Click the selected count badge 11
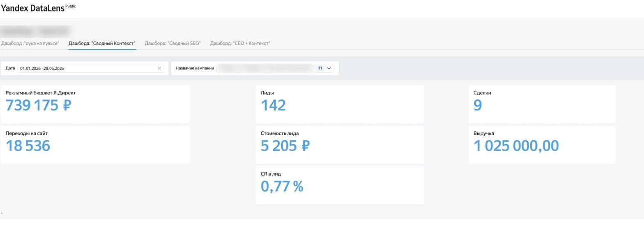 tap(320, 69)
